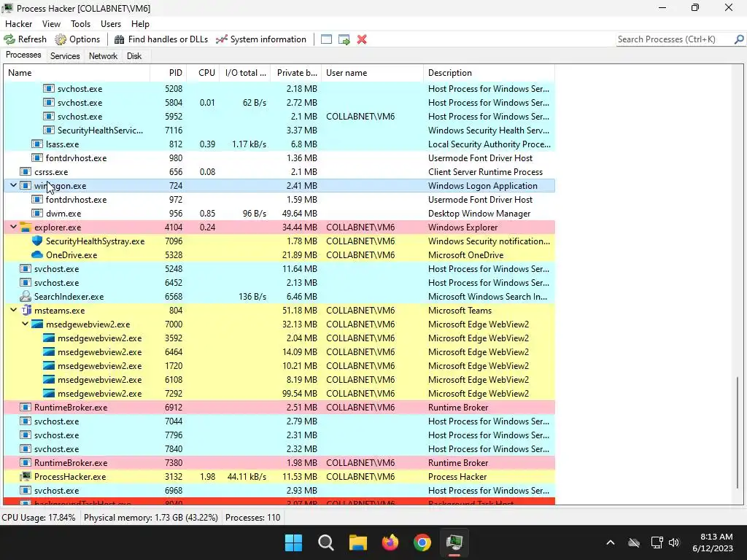This screenshot has height=560, width=747.
Task: Select the csrss.exe row
Action: (279, 172)
